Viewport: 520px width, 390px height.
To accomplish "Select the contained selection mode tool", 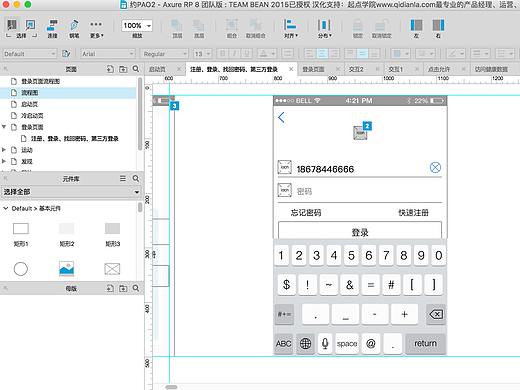I will [30, 25].
